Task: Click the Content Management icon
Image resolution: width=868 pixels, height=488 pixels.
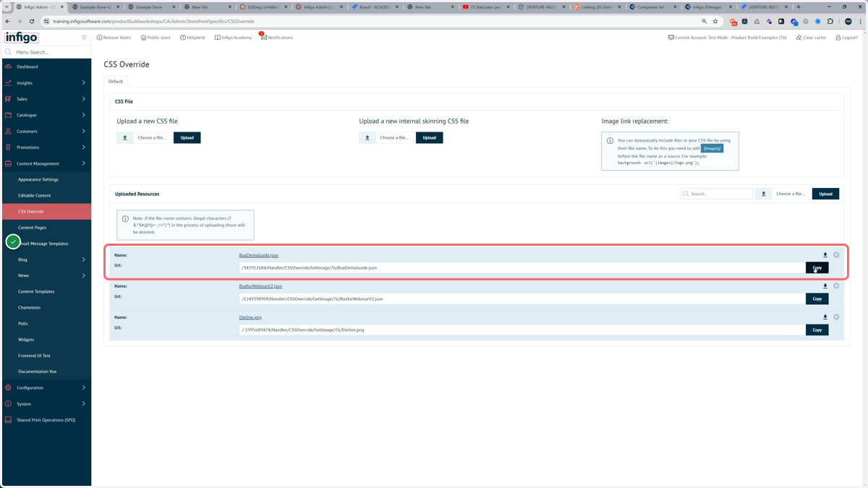Action: [x=9, y=163]
